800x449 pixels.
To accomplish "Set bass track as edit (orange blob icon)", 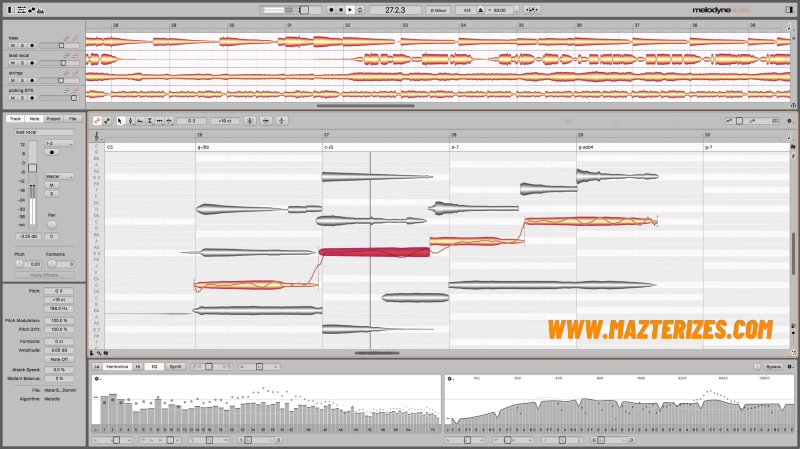I will (x=75, y=38).
